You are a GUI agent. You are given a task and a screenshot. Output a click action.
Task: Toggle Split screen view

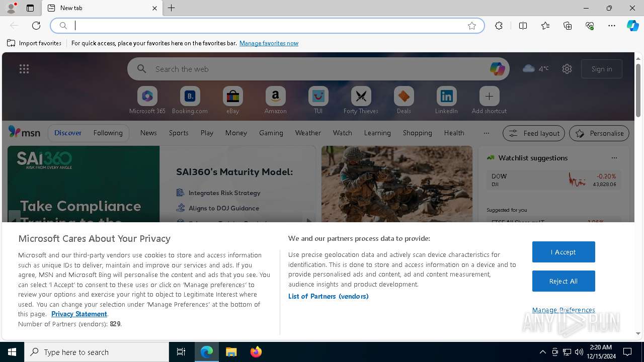pyautogui.click(x=523, y=26)
